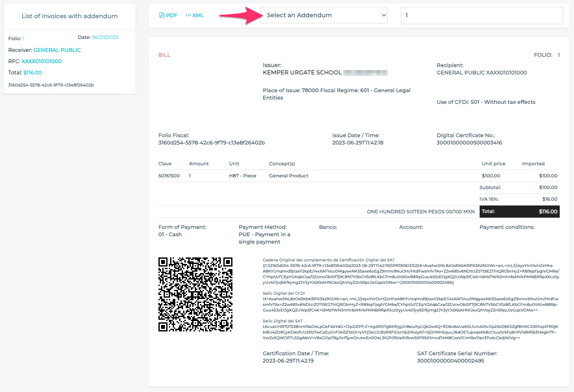Open the PDF link text
The image size is (574, 392).
(172, 15)
